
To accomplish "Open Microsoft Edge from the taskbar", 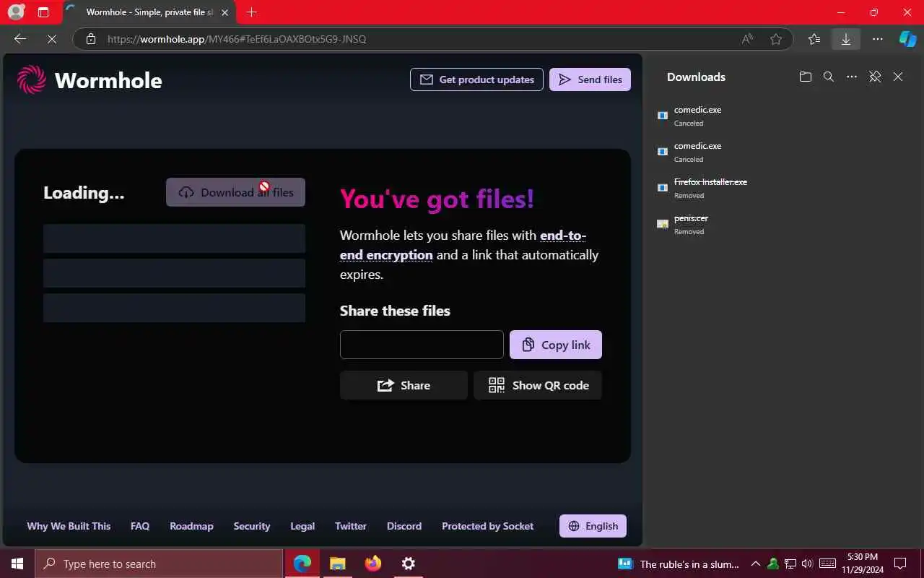I will coord(302,564).
